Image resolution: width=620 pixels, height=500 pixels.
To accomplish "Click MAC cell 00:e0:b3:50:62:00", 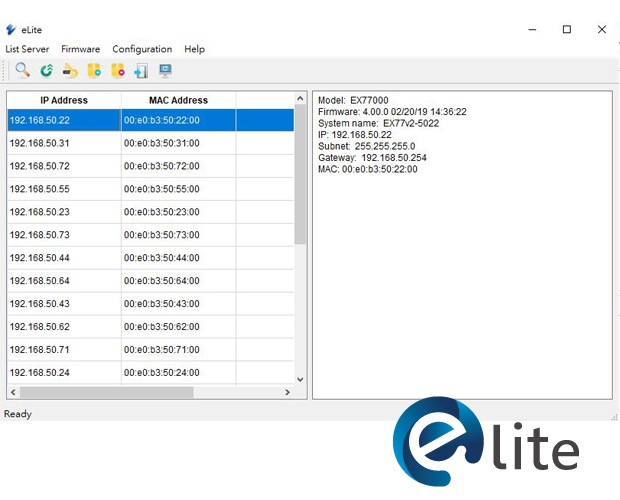I will [178, 326].
